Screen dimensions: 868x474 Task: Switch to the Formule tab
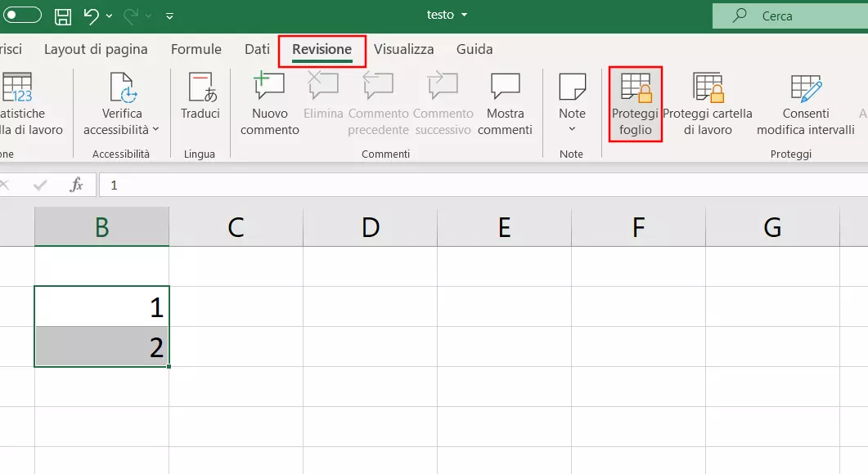click(x=196, y=49)
